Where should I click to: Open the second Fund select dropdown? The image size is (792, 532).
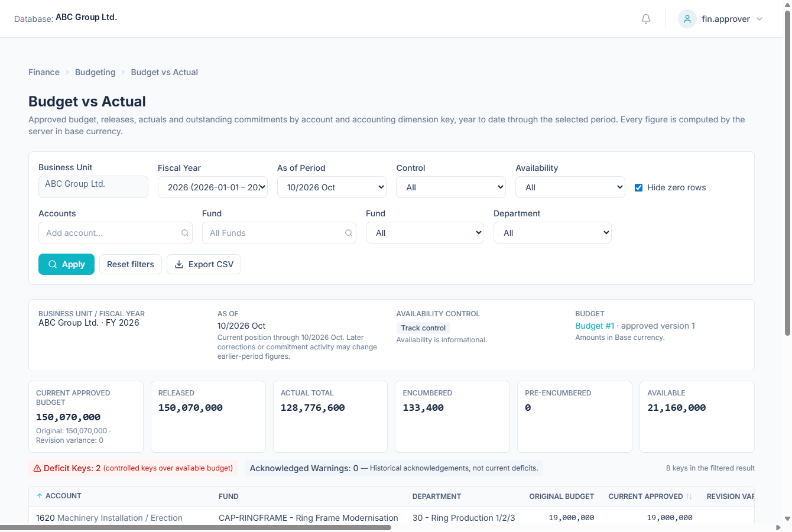pyautogui.click(x=425, y=233)
